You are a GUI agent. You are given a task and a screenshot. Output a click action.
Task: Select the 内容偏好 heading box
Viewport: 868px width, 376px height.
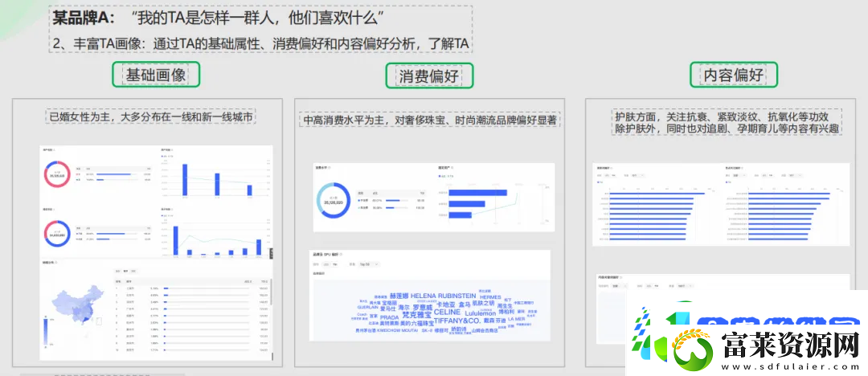(734, 75)
